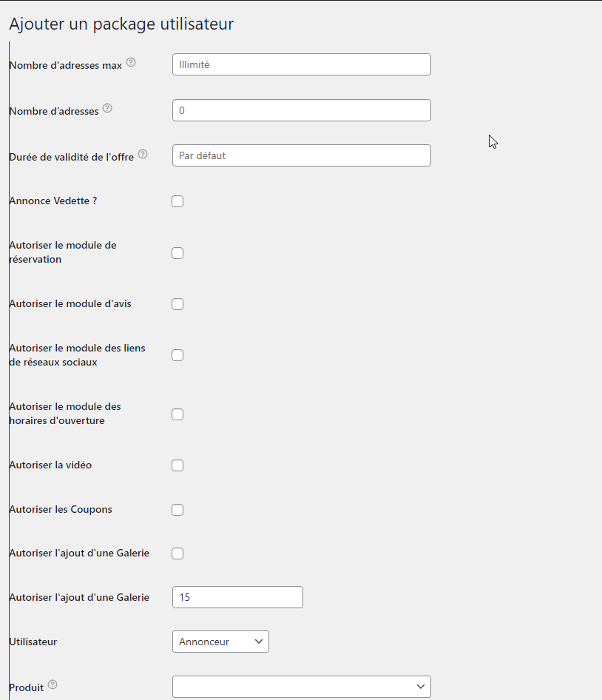
Task: Expand the Produit dropdown list
Action: [x=301, y=687]
